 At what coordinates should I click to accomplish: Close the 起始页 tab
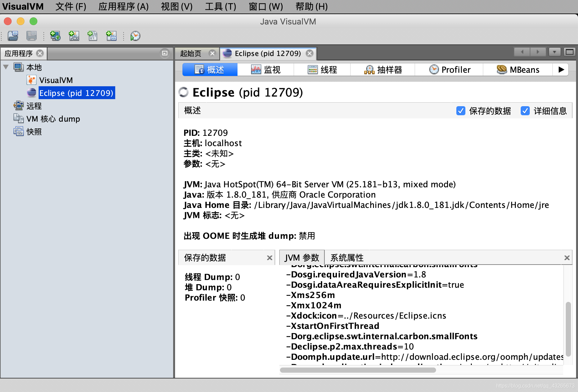212,53
